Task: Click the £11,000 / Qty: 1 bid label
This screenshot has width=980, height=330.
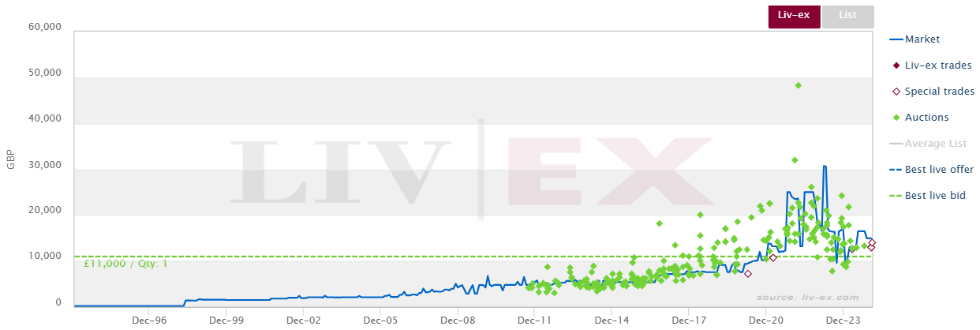Action: (x=125, y=264)
